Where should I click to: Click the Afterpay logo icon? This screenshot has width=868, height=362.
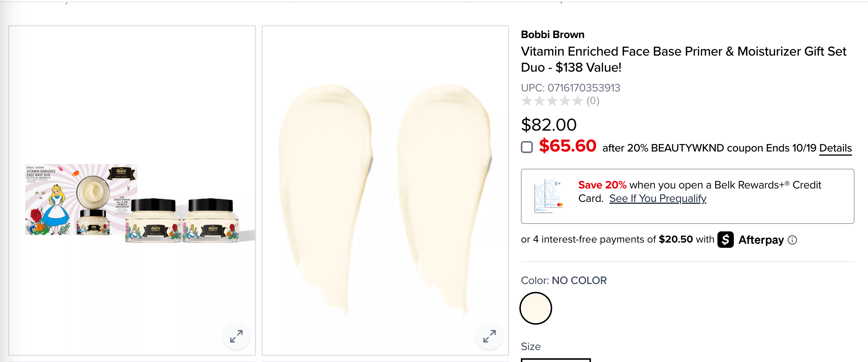[726, 240]
